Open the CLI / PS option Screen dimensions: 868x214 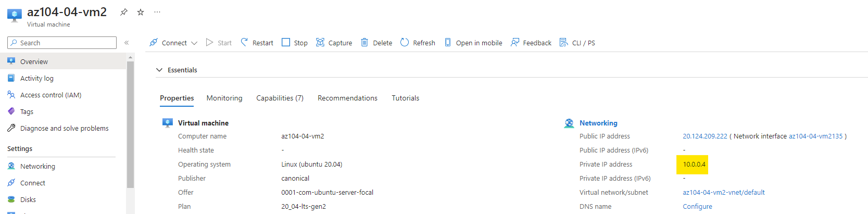577,43
